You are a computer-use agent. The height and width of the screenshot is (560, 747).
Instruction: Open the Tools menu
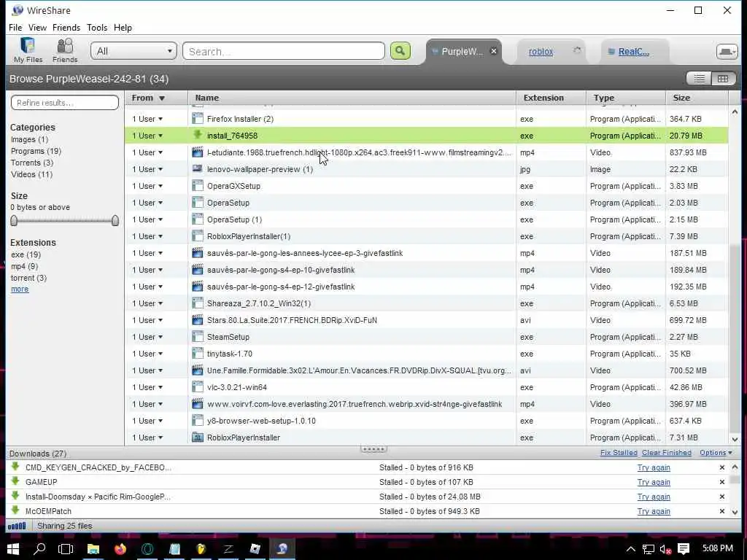[97, 28]
